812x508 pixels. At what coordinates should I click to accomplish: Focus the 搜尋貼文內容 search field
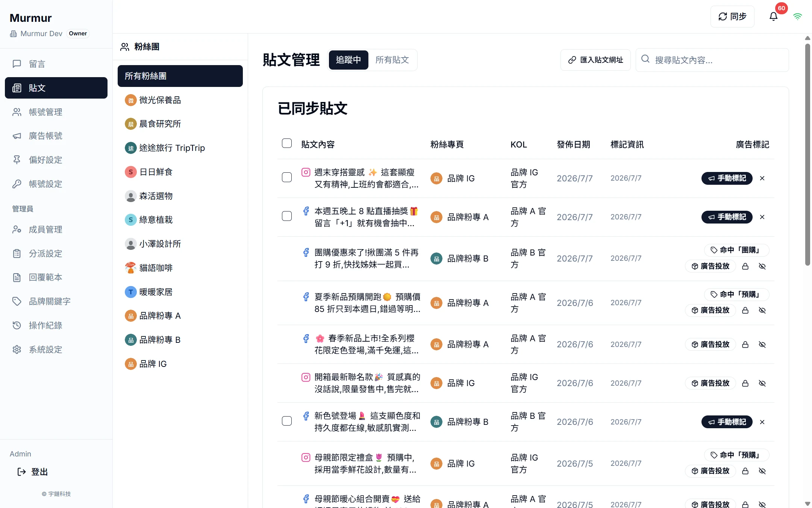tap(712, 60)
